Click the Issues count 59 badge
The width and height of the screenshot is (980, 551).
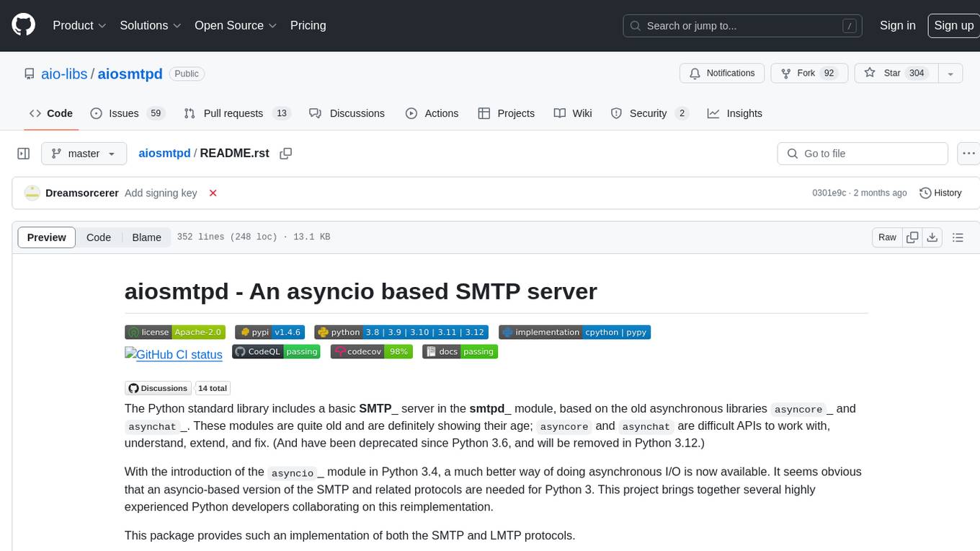point(155,113)
